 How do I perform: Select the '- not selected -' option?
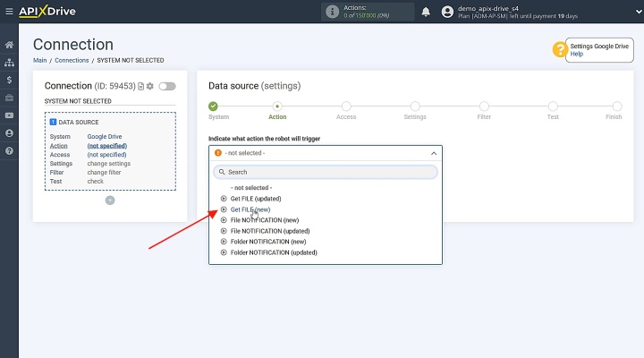251,187
